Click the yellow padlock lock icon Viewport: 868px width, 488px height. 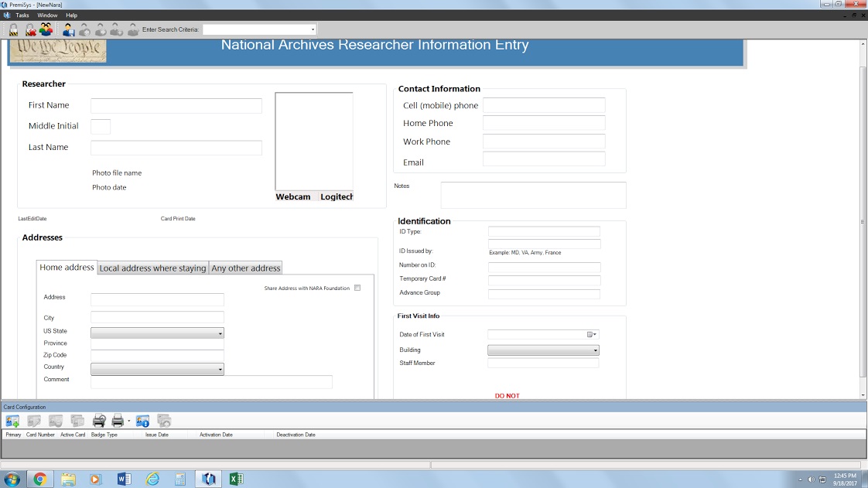pos(14,29)
